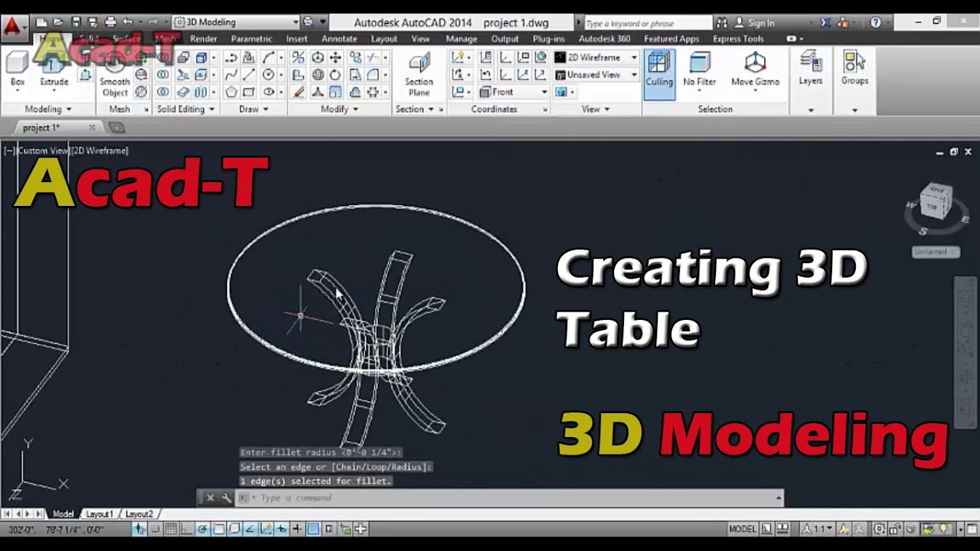
Task: Select the Arc tool in Draw panel
Action: (268, 57)
